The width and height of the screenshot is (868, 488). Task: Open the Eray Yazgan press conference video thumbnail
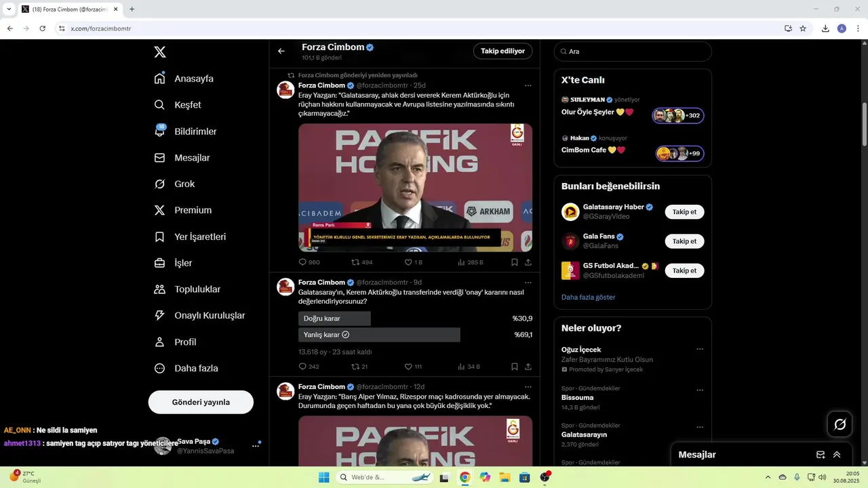click(x=415, y=188)
